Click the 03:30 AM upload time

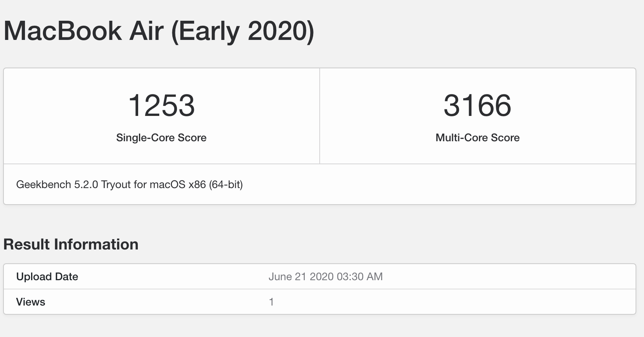[360, 277]
